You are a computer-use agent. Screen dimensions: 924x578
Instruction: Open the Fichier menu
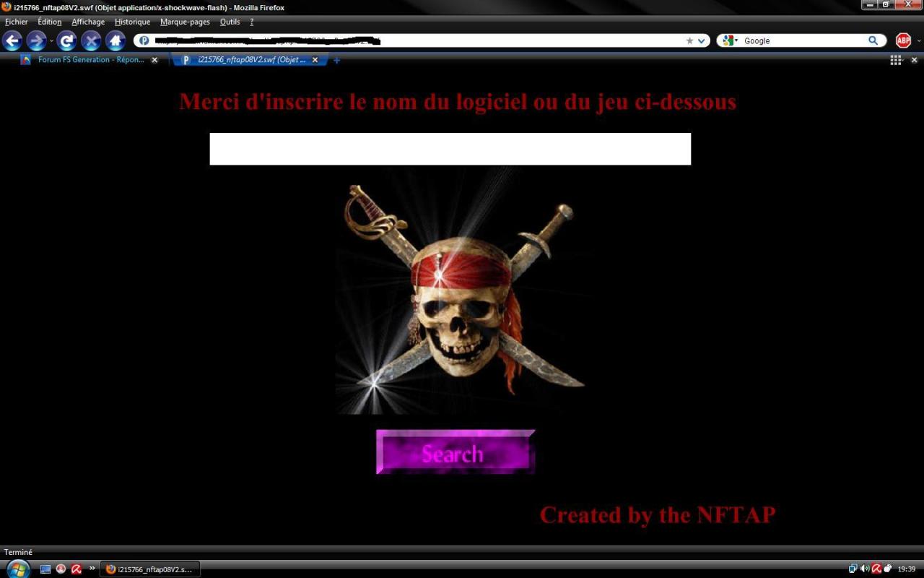(16, 22)
